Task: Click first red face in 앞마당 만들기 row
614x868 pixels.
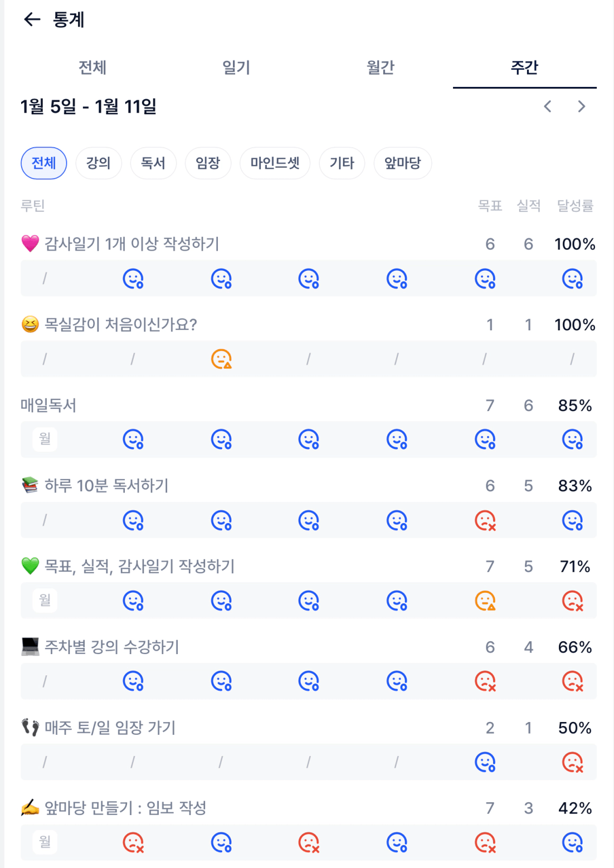Action: 133,842
